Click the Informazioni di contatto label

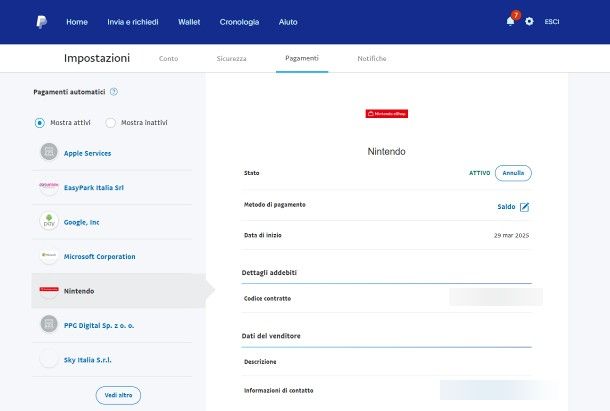(x=279, y=390)
